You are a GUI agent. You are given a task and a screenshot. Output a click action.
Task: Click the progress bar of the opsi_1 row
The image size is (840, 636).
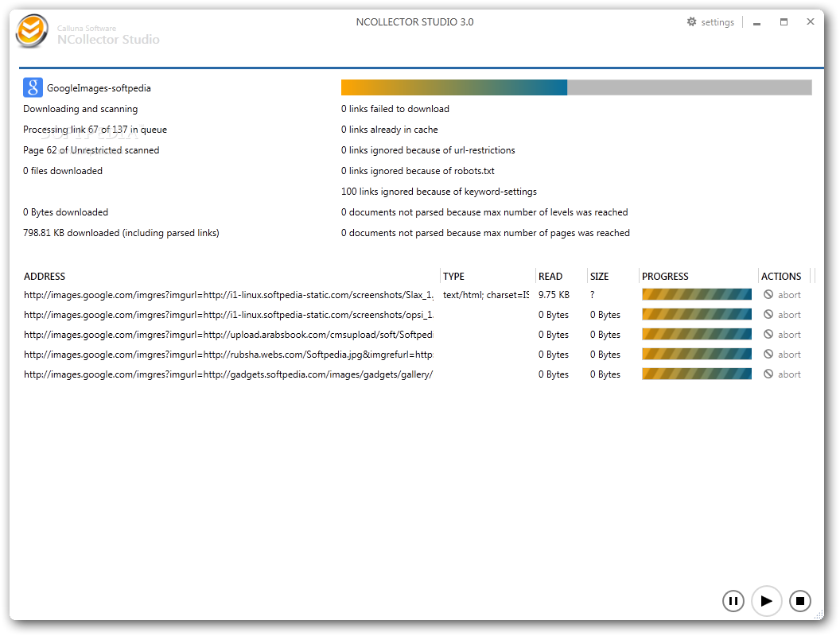697,314
